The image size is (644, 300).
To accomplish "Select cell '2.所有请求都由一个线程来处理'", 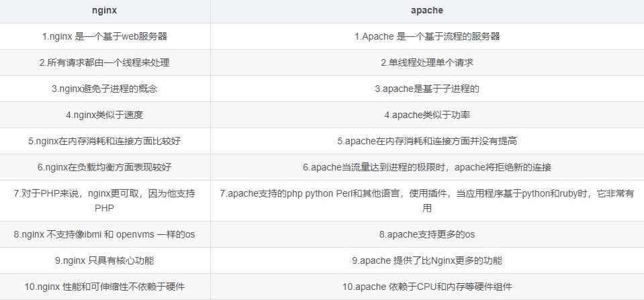I will coord(105,62).
